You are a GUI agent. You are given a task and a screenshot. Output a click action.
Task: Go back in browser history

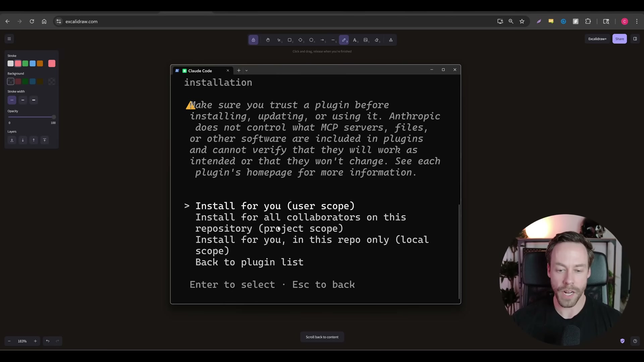point(7,21)
